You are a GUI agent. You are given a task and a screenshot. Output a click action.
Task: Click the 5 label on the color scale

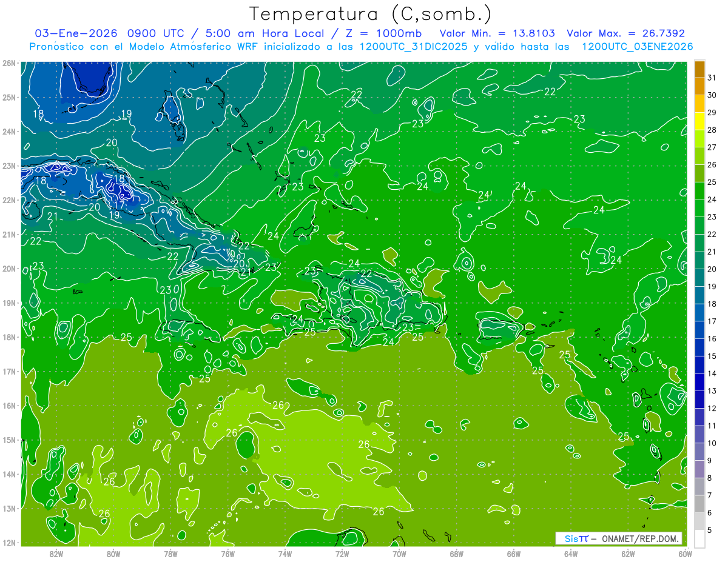click(709, 530)
